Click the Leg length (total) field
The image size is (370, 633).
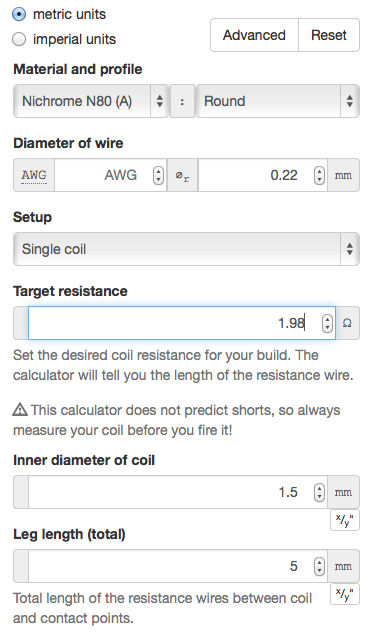point(178,566)
